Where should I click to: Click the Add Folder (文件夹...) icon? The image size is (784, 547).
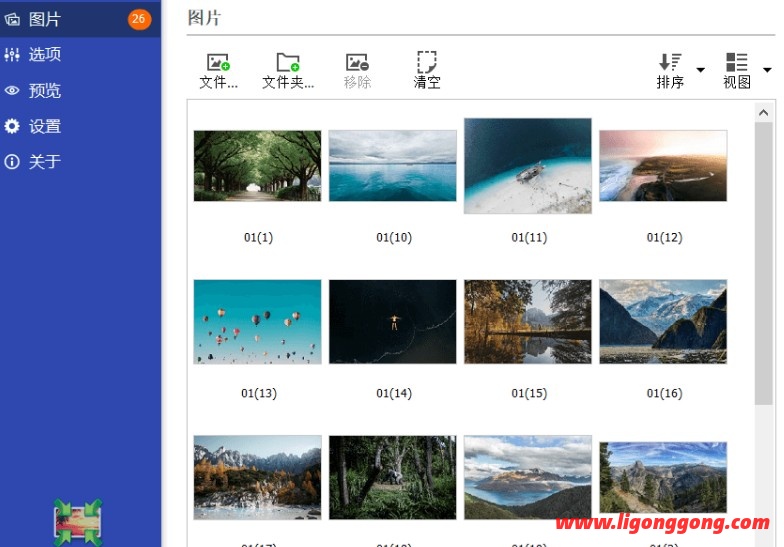(288, 63)
